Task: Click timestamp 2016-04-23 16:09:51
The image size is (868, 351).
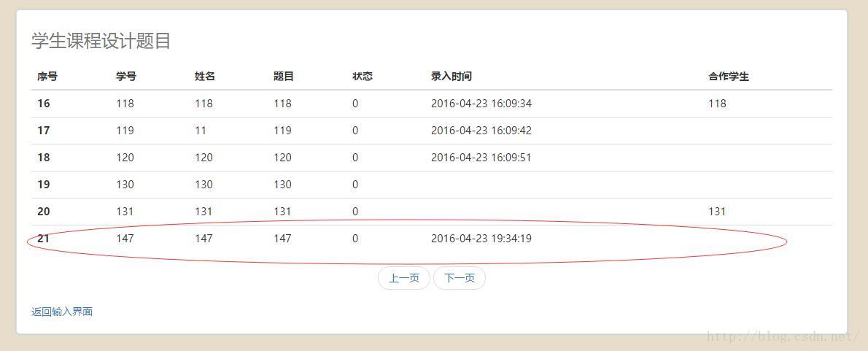Action: (481, 158)
